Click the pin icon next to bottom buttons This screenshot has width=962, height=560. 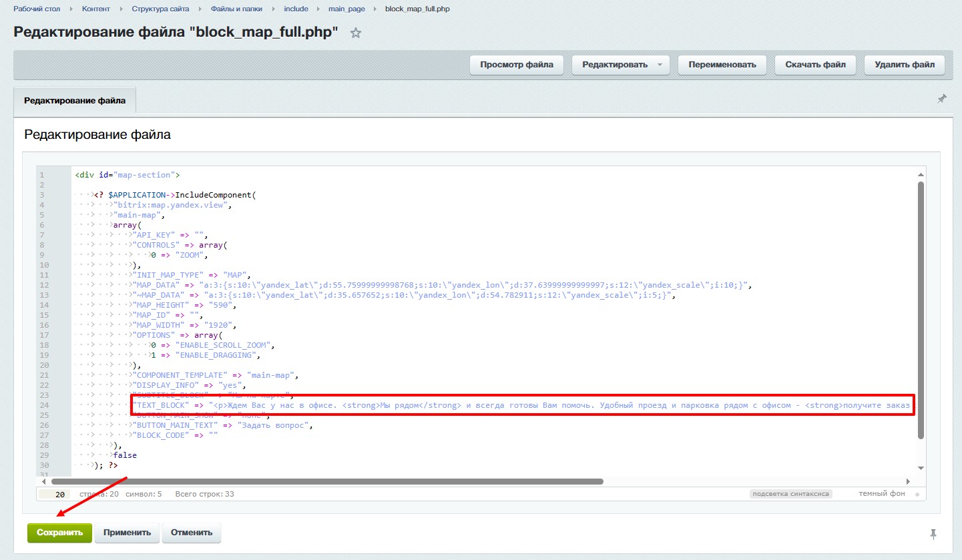click(x=933, y=533)
